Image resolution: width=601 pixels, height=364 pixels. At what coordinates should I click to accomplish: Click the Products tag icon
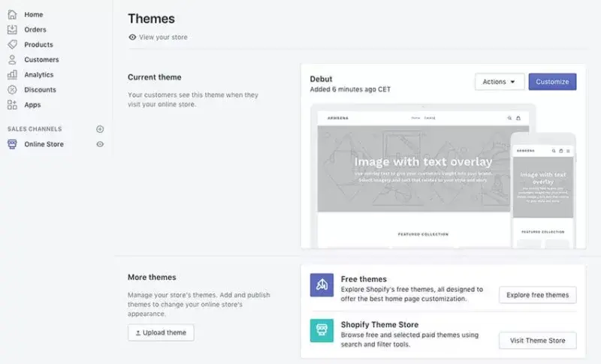point(12,44)
